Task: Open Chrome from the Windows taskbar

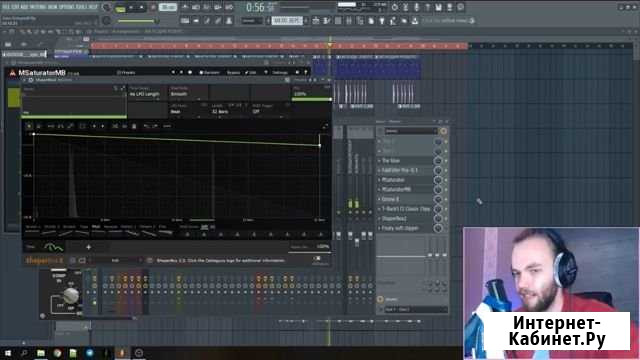Action: [x=57, y=353]
